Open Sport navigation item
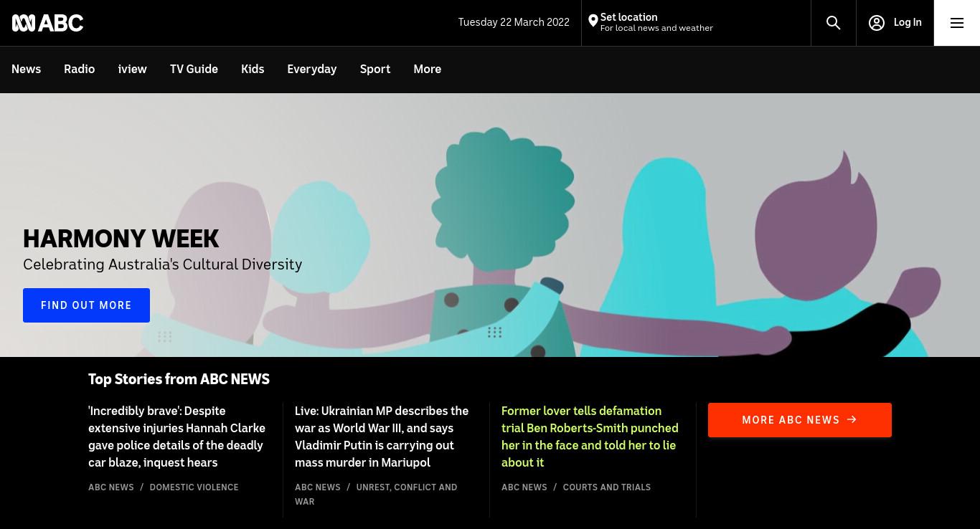The image size is (980, 529). click(375, 70)
